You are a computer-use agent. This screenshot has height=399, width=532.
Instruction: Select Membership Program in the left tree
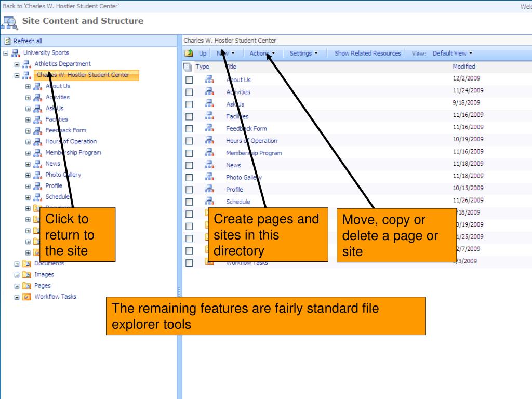pos(73,153)
